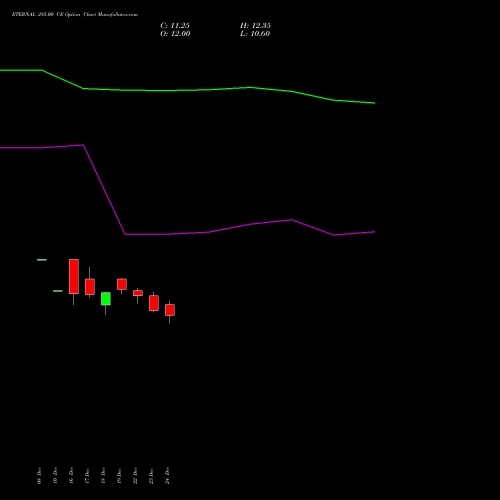The width and height of the screenshot is (500, 500).
Task: Click the high value H: 12.35
Action: click(x=255, y=26)
